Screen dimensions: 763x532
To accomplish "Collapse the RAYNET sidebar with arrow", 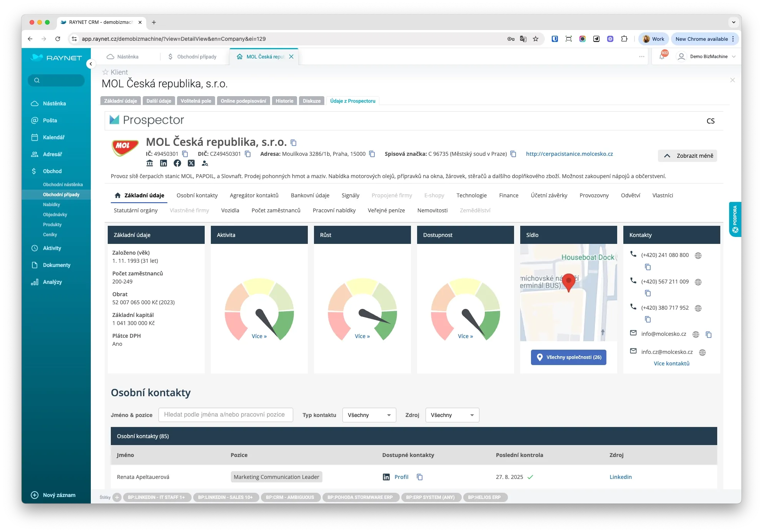I will click(91, 64).
